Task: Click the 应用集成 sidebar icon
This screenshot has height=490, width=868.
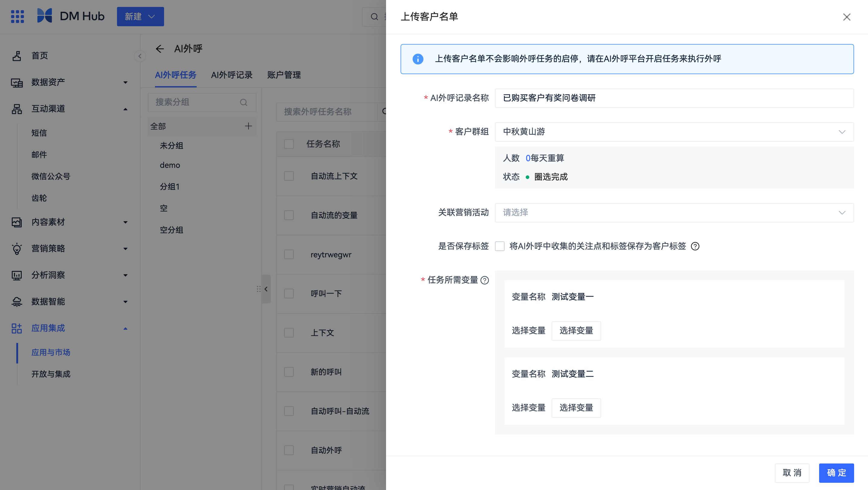Action: point(17,328)
